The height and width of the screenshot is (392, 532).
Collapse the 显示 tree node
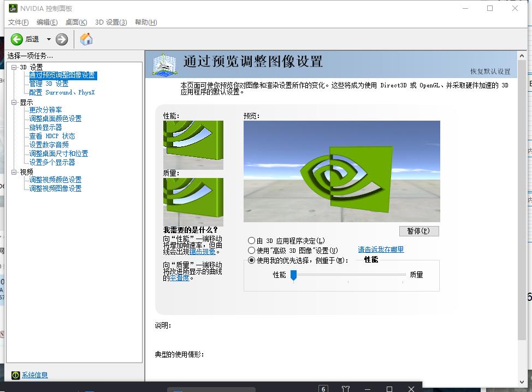click(14, 102)
